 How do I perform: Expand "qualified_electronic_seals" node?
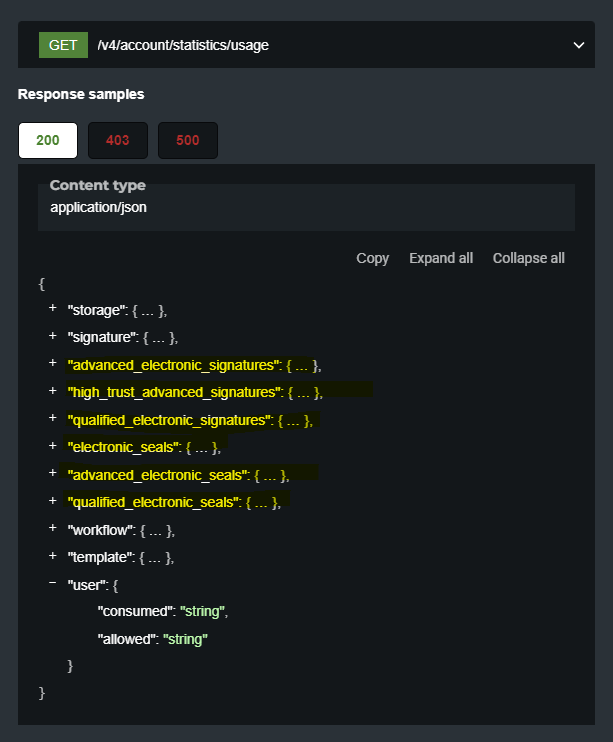(52, 500)
